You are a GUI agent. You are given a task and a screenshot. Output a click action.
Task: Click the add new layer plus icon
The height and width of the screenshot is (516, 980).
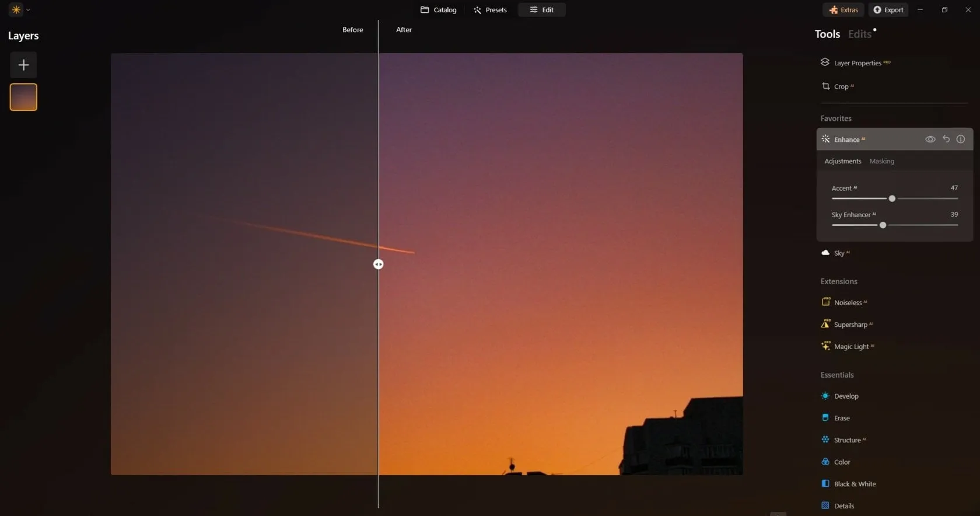(23, 65)
